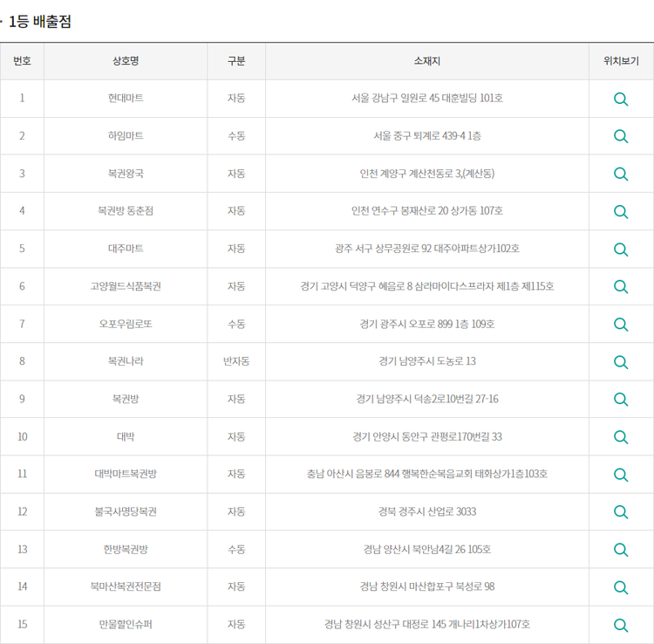The height and width of the screenshot is (644, 654).
Task: Open location map for 현대마트
Action: (621, 99)
